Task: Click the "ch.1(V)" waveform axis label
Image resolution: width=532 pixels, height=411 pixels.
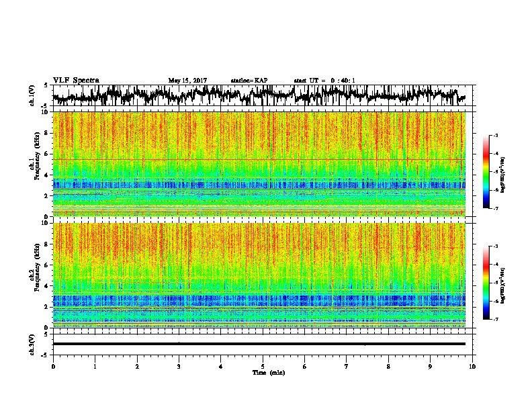Action: (32, 95)
